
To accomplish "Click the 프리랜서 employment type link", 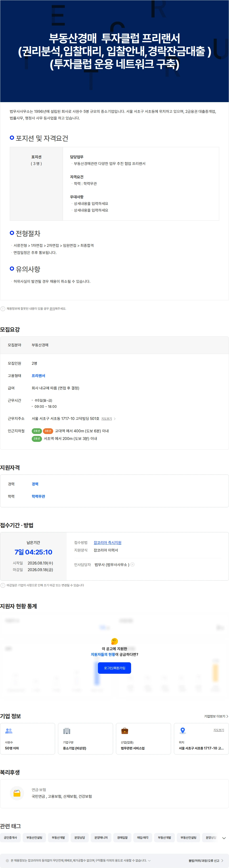I will (38, 376).
